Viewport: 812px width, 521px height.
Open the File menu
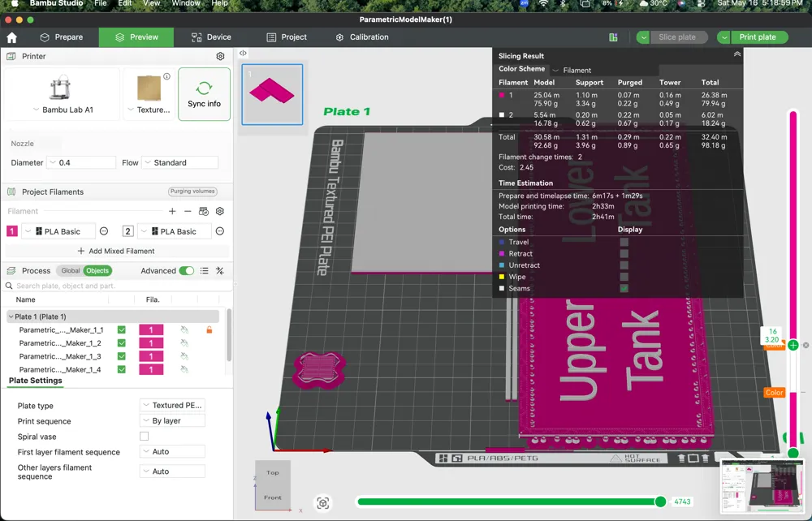[x=101, y=3]
